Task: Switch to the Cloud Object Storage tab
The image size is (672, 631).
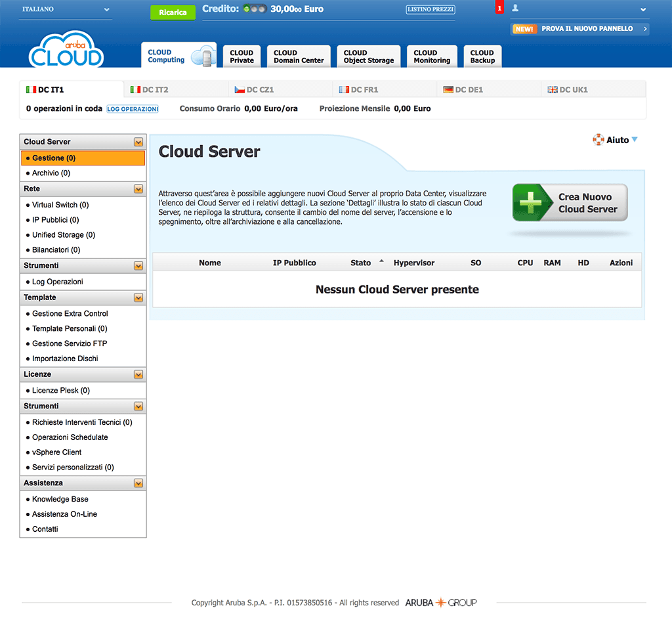Action: click(x=368, y=56)
